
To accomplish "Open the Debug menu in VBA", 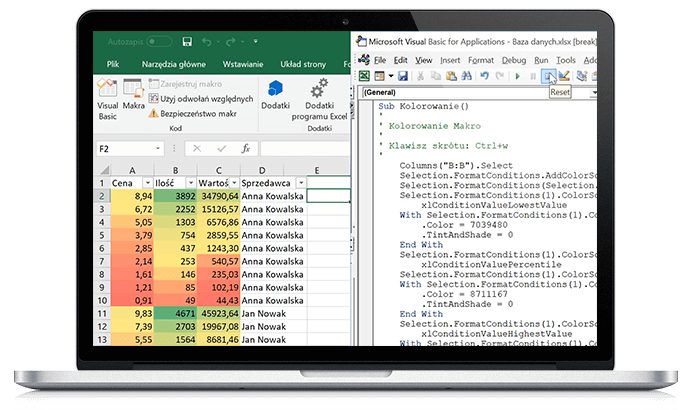I will pyautogui.click(x=514, y=60).
